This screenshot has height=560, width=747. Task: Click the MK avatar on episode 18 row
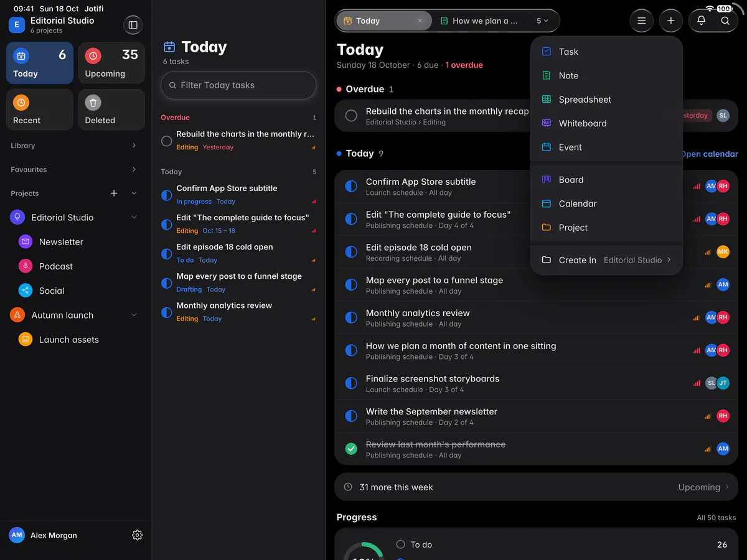(x=723, y=251)
